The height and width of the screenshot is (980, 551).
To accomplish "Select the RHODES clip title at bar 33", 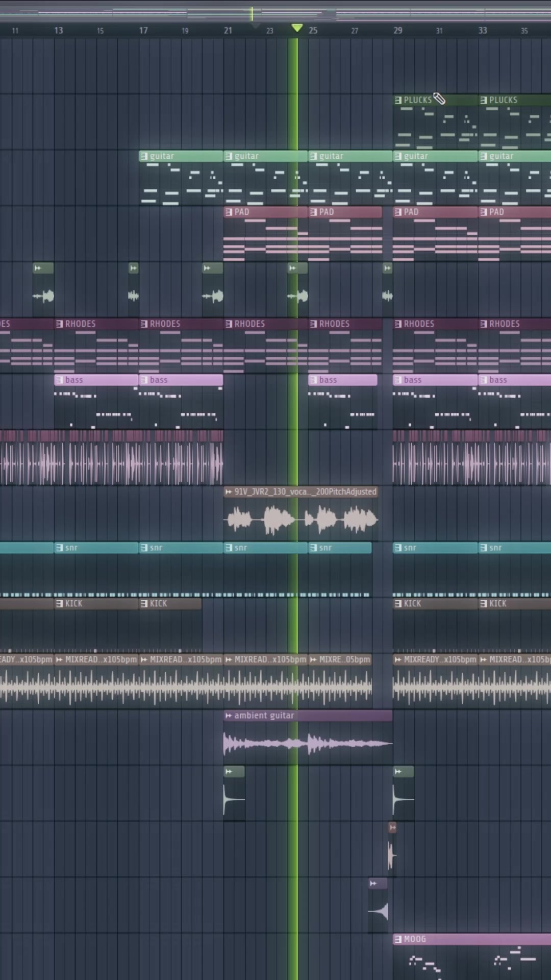I will 504,324.
